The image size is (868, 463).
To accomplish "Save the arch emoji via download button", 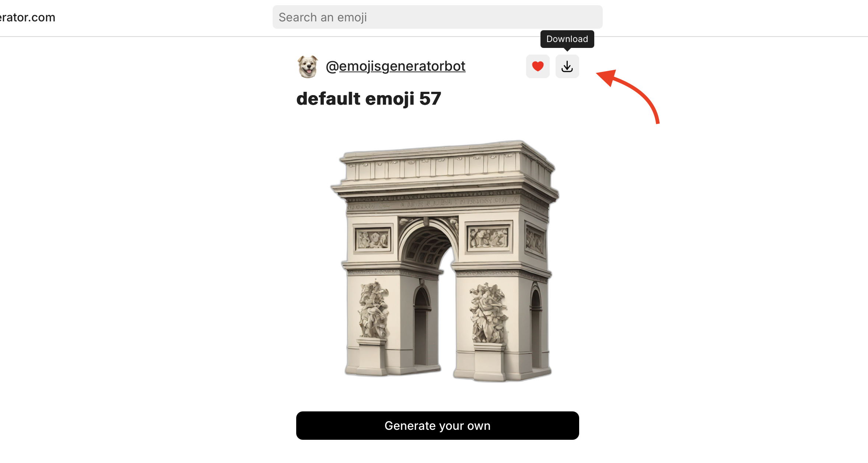I will (567, 66).
